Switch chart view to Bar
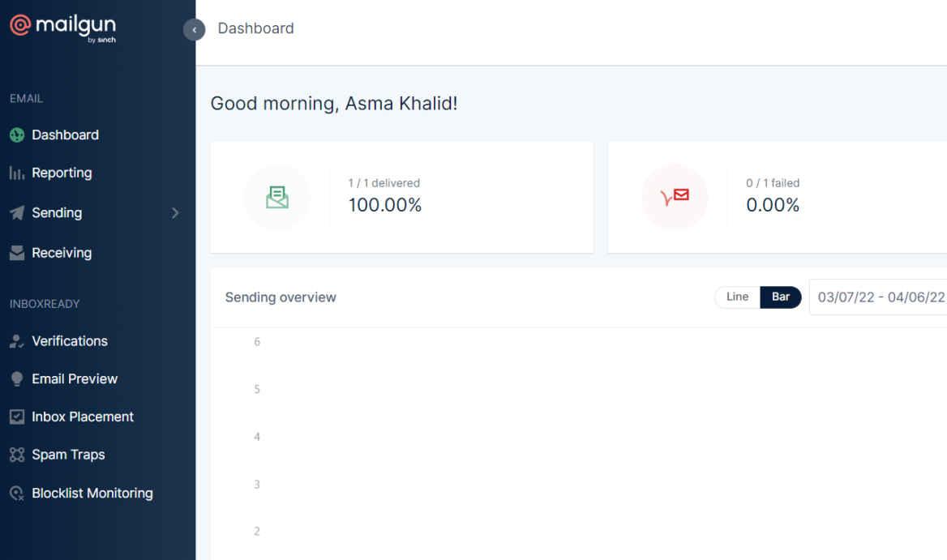The image size is (947, 560). pos(780,297)
